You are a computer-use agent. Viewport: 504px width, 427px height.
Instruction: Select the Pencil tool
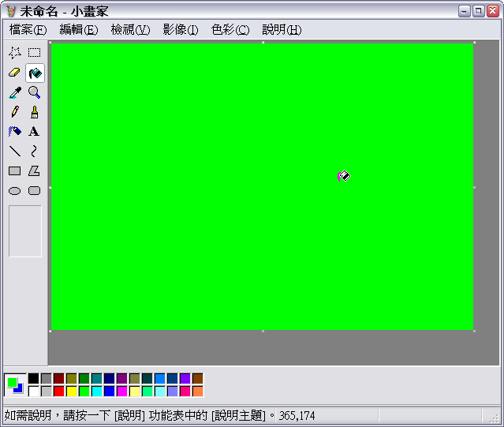[x=15, y=112]
